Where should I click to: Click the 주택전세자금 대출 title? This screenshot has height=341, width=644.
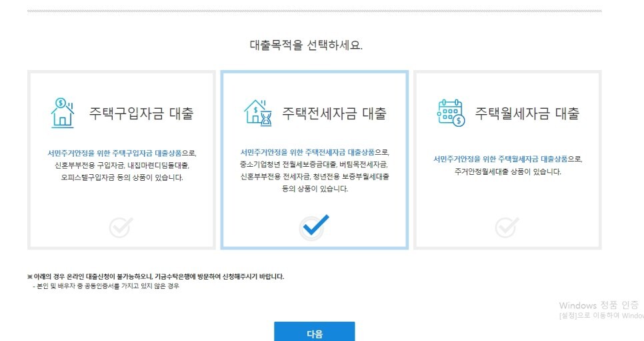point(334,113)
